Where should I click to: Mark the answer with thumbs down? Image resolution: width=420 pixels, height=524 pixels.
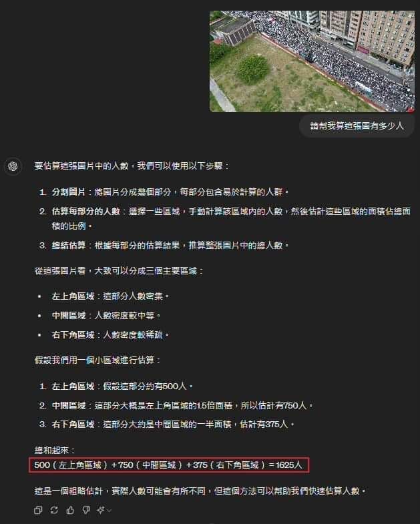(x=86, y=510)
